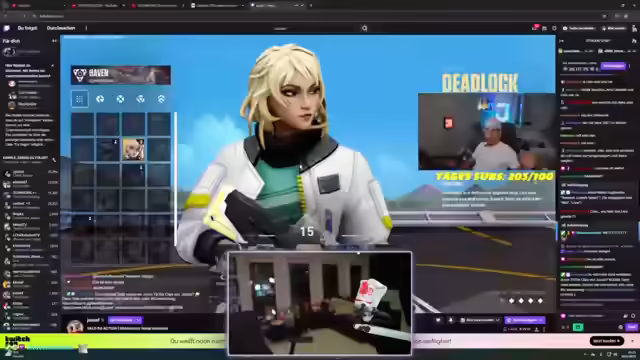640x360 pixels.
Task: Open the more options three-dot menu
Action: [86, 28]
